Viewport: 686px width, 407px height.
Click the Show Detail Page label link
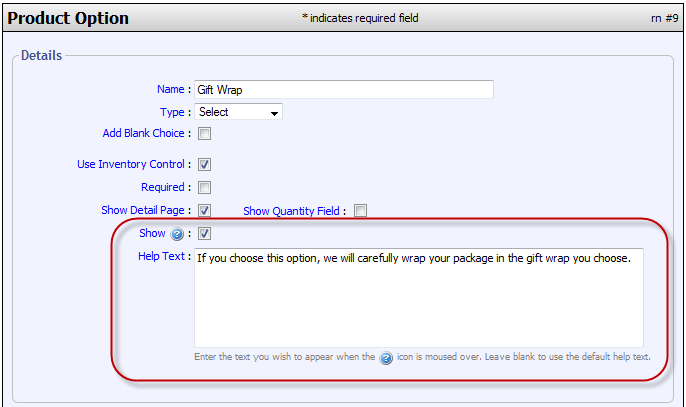[x=143, y=210]
